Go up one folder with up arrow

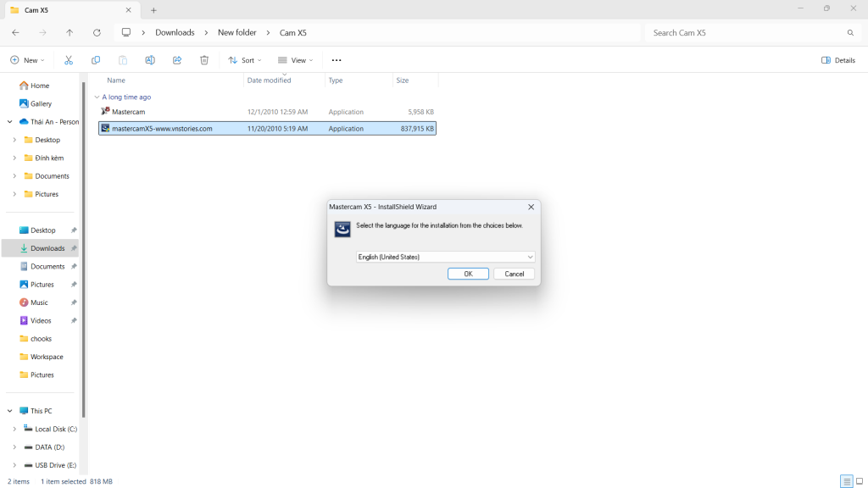70,33
